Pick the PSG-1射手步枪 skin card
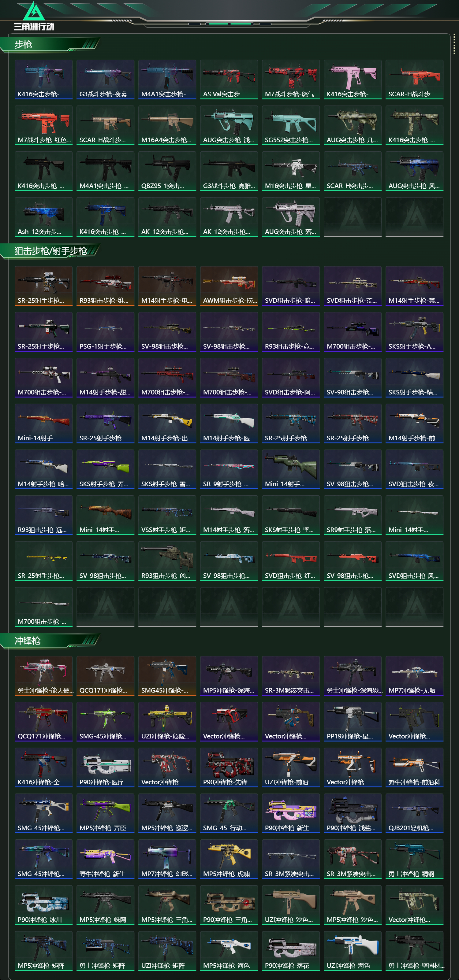 106,332
